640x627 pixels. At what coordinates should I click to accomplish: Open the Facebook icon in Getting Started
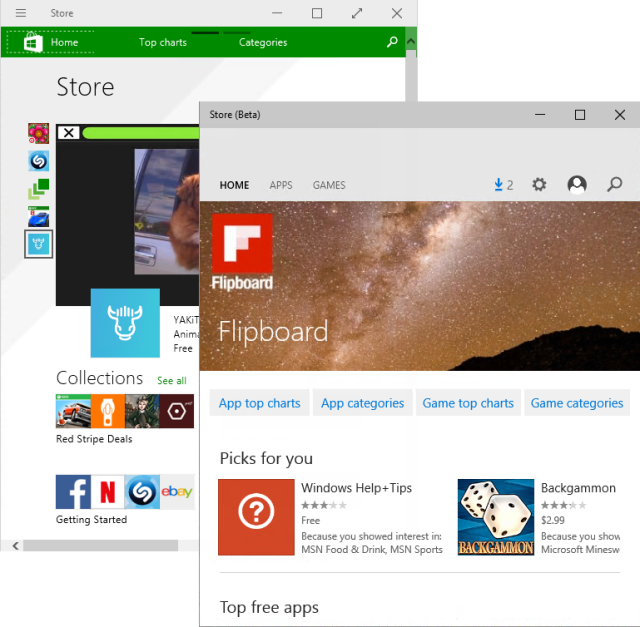73,492
